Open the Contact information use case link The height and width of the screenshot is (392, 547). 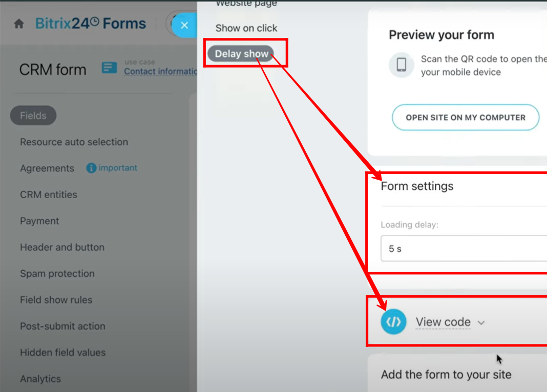click(160, 72)
